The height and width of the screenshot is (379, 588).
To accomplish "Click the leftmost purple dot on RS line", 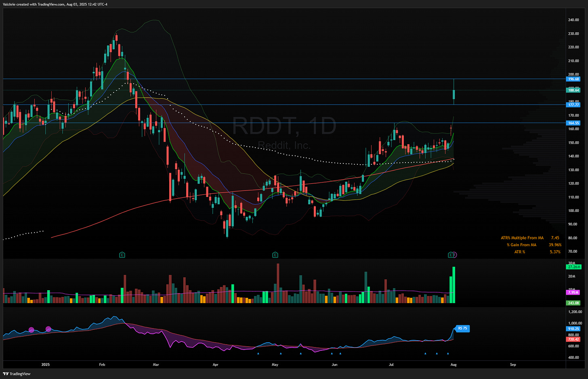I will 31,330.
